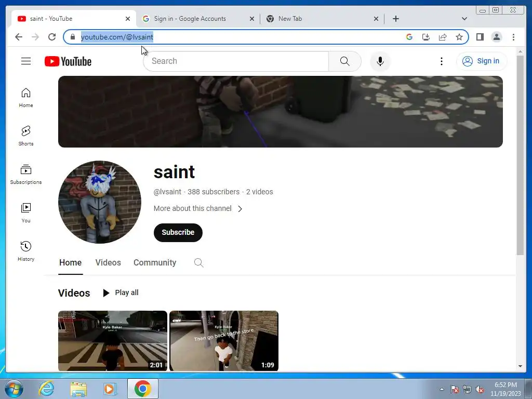Click the YouTube search input field

[236, 61]
